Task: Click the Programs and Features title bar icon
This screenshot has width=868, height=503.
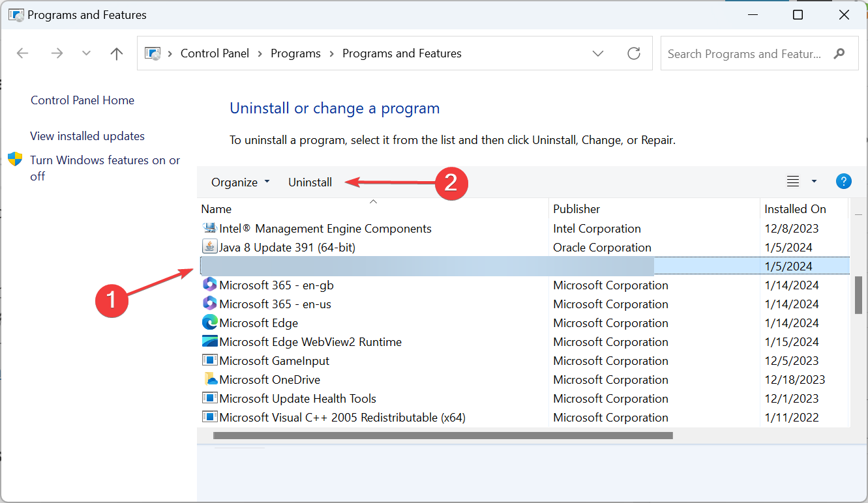Action: 16,15
